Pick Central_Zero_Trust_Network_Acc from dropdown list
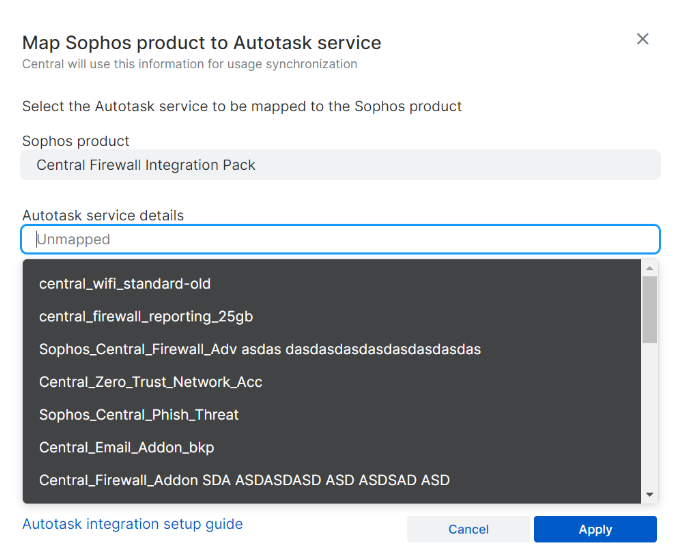The height and width of the screenshot is (560, 678). 151,382
